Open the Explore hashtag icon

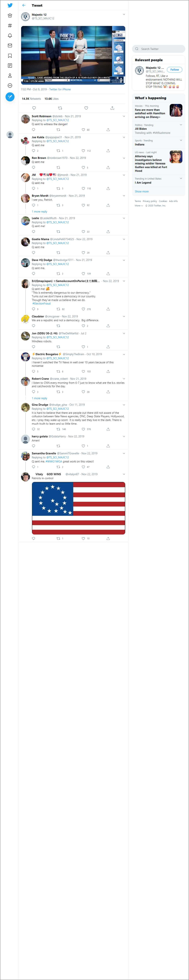click(x=10, y=25)
